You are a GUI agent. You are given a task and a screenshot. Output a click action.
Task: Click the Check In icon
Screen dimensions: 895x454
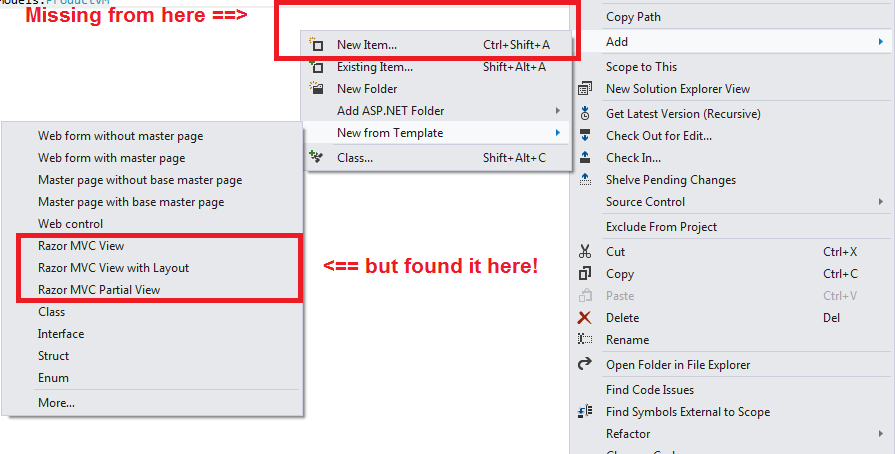click(x=585, y=157)
